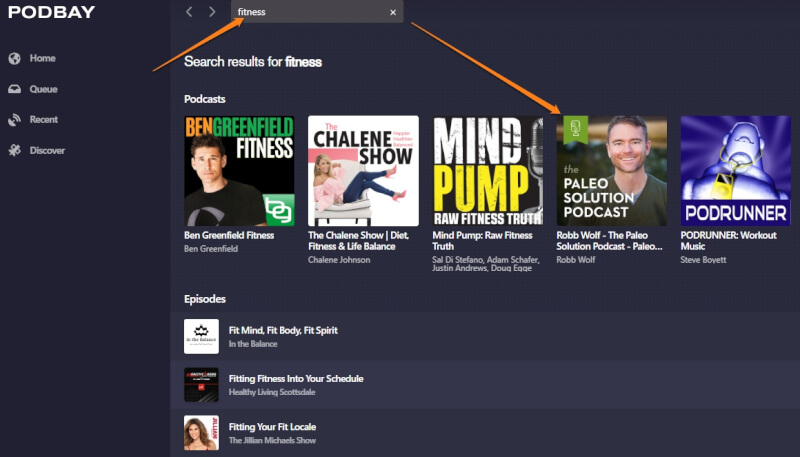800x457 pixels.
Task: Open The Chalene Show cover art
Action: pos(363,171)
